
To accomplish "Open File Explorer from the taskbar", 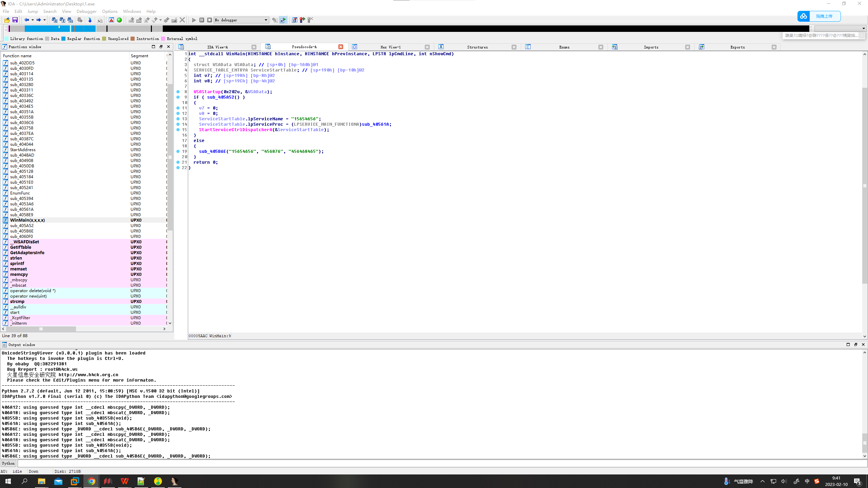I will click(41, 481).
